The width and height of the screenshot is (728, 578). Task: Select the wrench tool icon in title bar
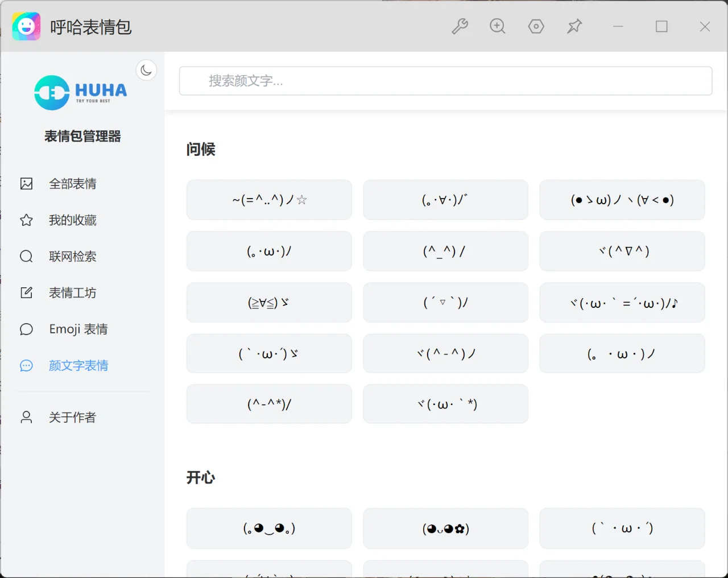click(x=460, y=26)
